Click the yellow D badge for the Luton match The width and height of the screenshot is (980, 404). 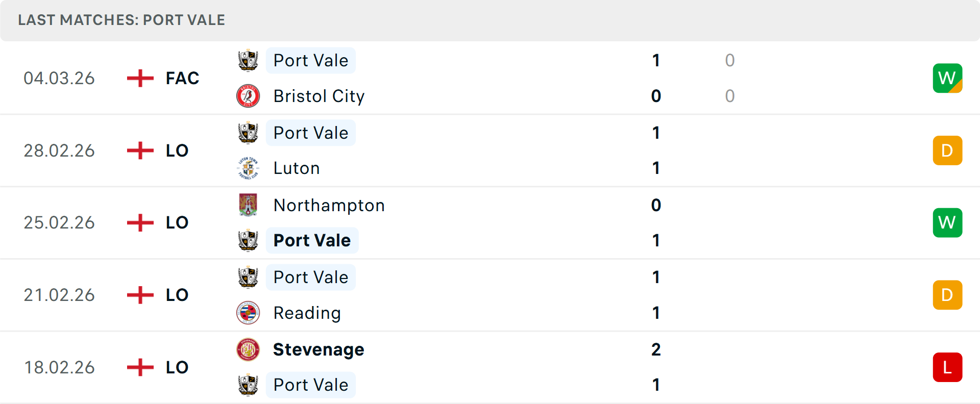[x=947, y=150]
